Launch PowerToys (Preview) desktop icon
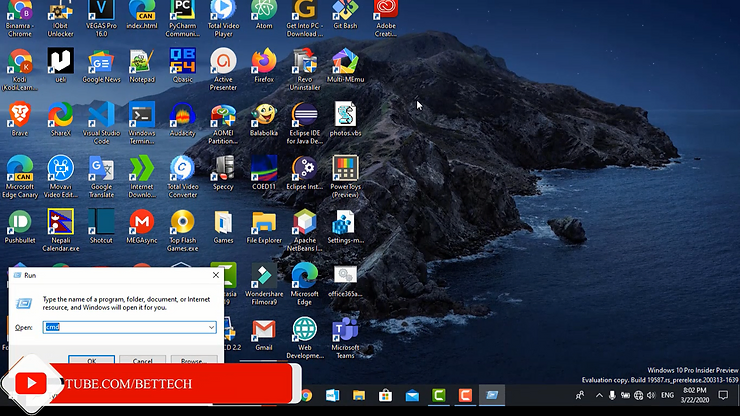The height and width of the screenshot is (416, 740). pos(345,177)
